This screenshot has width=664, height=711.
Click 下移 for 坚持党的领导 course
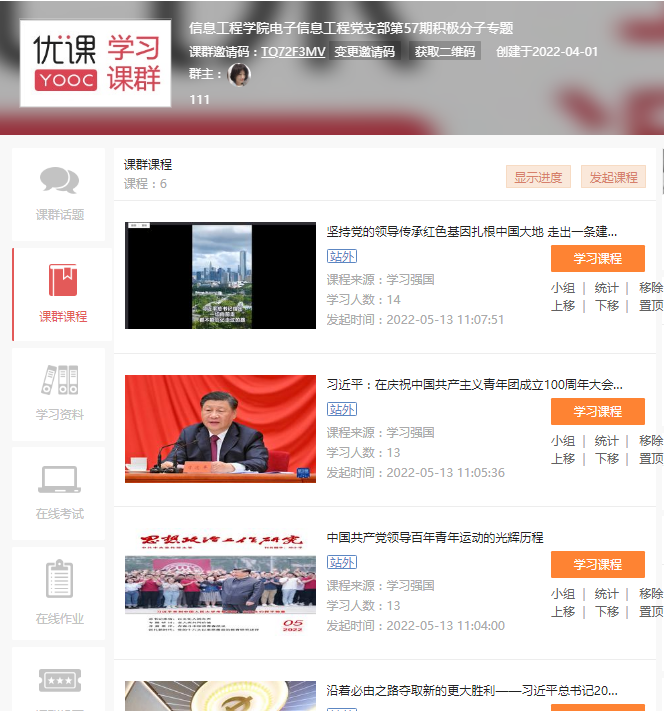606,306
